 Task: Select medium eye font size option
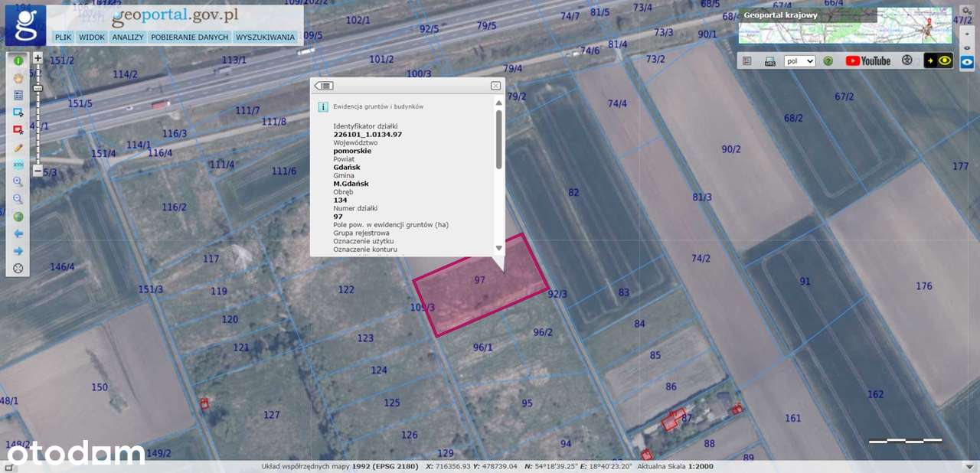click(x=967, y=47)
